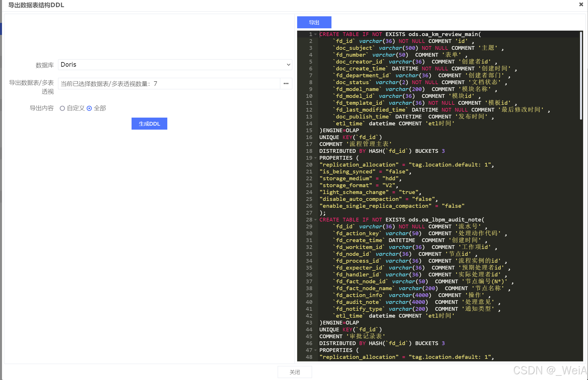Click the dialog title 导出数据表结构DDL

(x=36, y=5)
